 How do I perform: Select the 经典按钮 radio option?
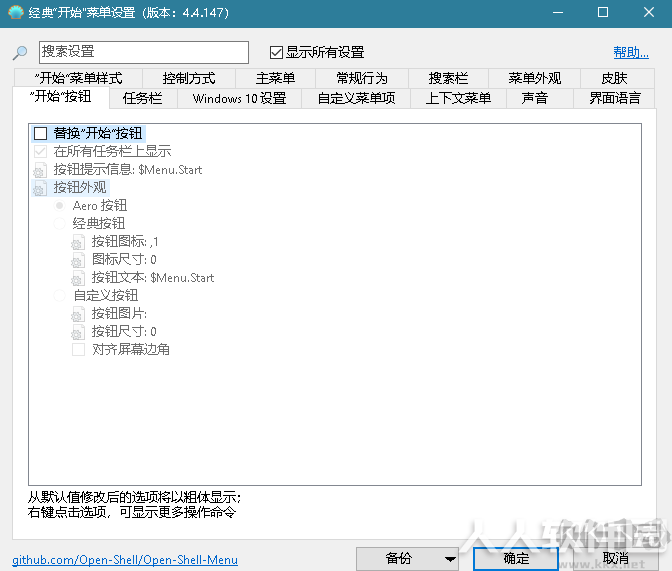[x=60, y=223]
